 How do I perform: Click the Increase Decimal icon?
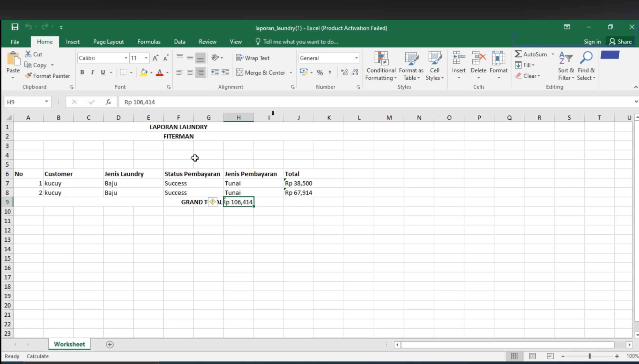(x=344, y=72)
